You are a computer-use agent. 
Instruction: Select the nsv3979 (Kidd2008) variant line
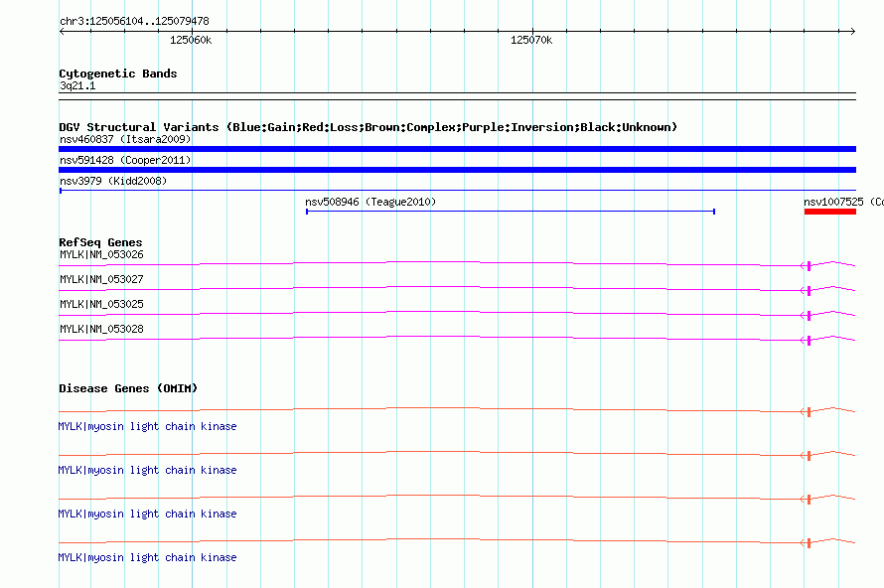[457, 191]
